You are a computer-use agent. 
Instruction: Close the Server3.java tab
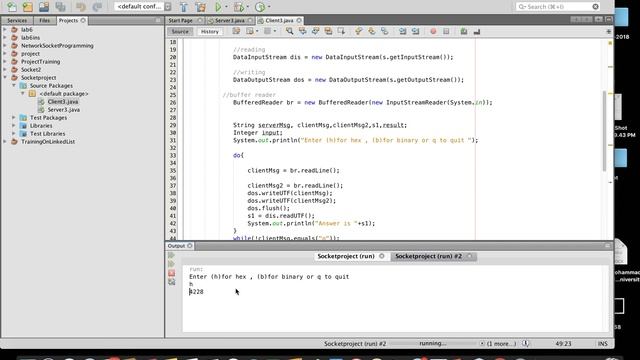(250, 20)
